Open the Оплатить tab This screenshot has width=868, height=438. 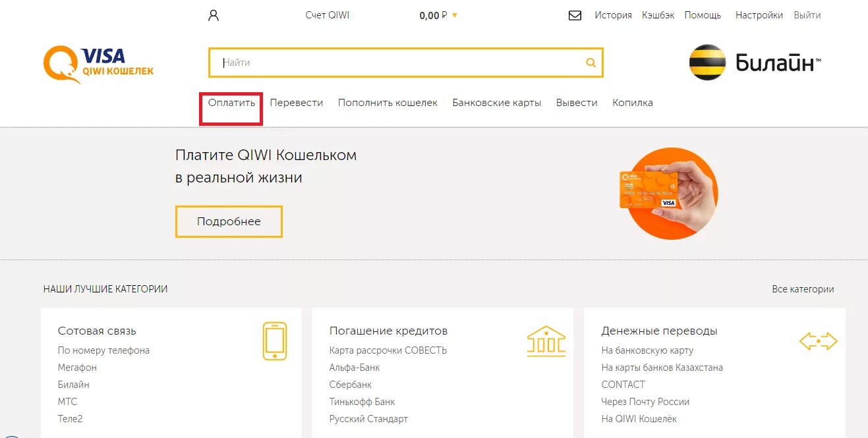tap(231, 103)
